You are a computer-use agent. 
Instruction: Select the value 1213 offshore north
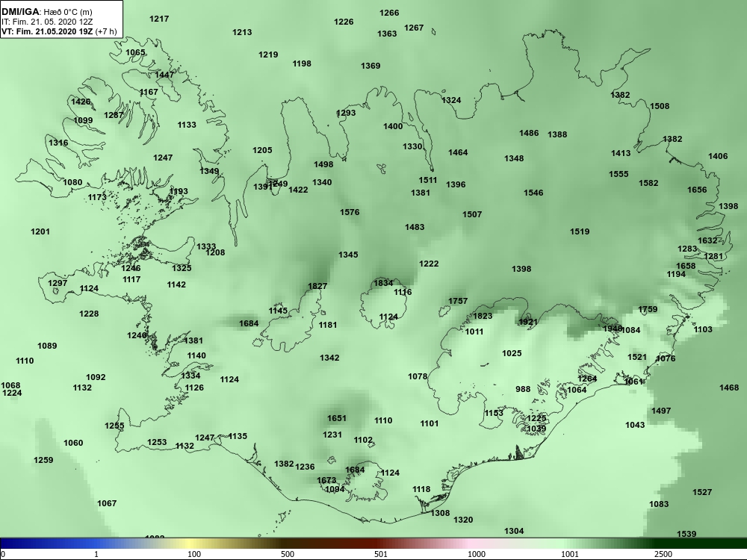(x=242, y=32)
